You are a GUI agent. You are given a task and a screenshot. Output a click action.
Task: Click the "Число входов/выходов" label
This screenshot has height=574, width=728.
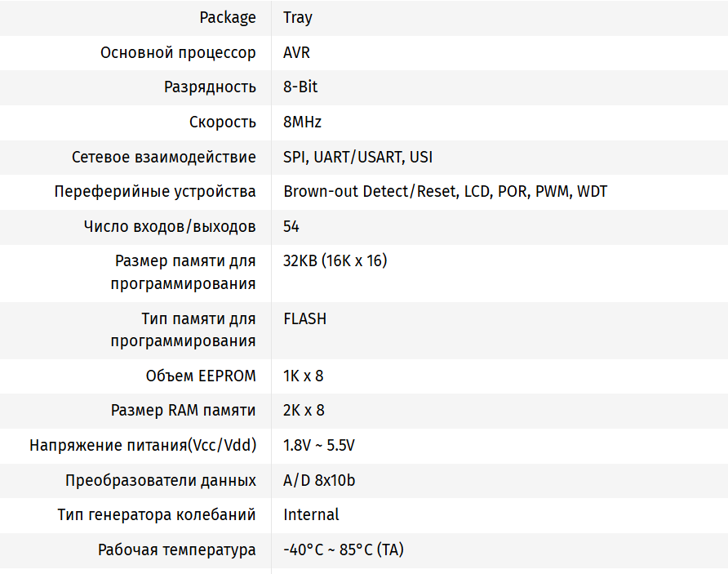(x=170, y=226)
